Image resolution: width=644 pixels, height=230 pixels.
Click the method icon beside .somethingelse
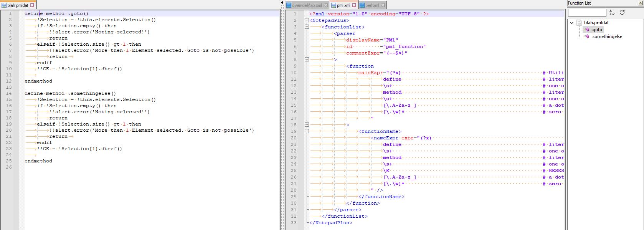click(x=587, y=36)
